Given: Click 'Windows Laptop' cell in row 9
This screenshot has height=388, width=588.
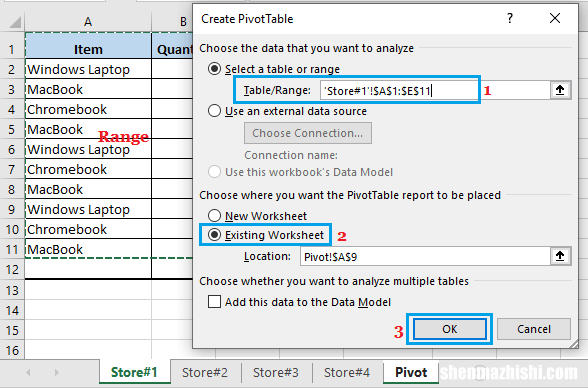Looking at the screenshot, I should click(88, 209).
